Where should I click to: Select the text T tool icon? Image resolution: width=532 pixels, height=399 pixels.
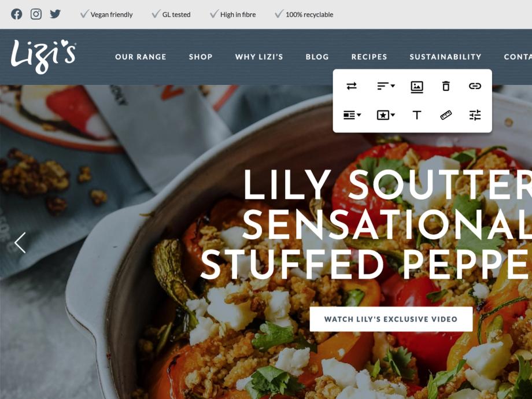(417, 115)
